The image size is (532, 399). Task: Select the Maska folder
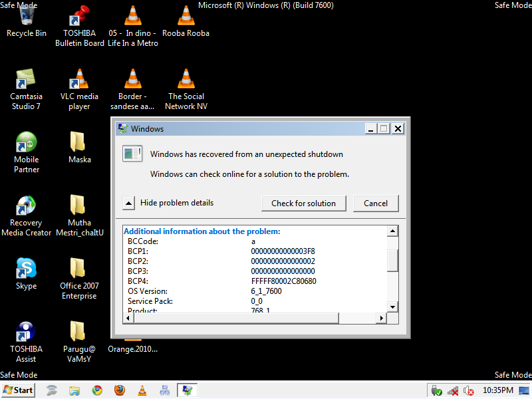(79, 147)
